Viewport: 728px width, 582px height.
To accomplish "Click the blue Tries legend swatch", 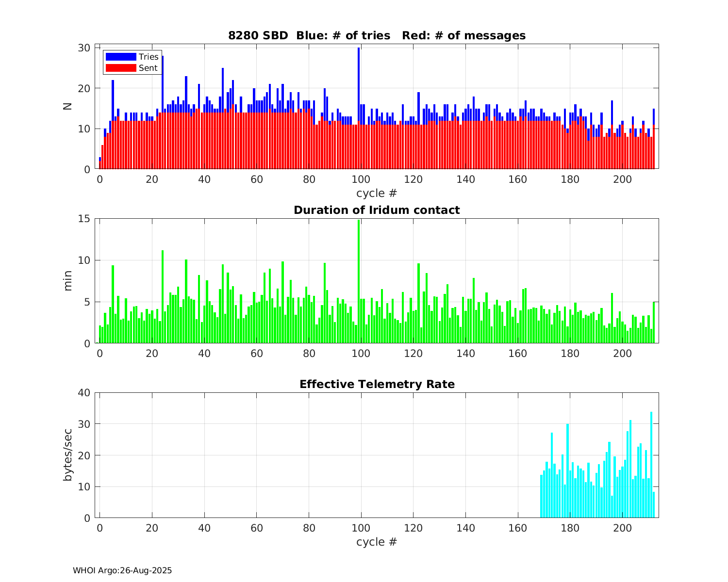I will [x=121, y=57].
